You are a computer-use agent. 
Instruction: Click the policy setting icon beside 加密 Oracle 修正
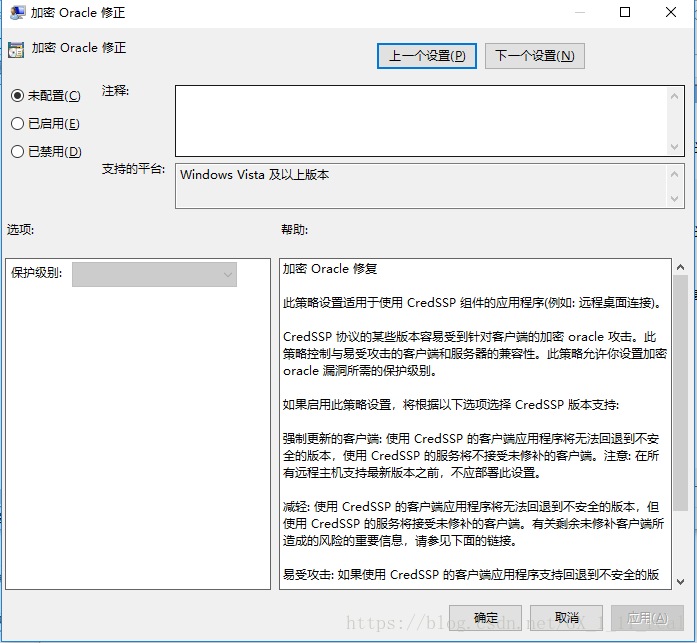click(16, 50)
